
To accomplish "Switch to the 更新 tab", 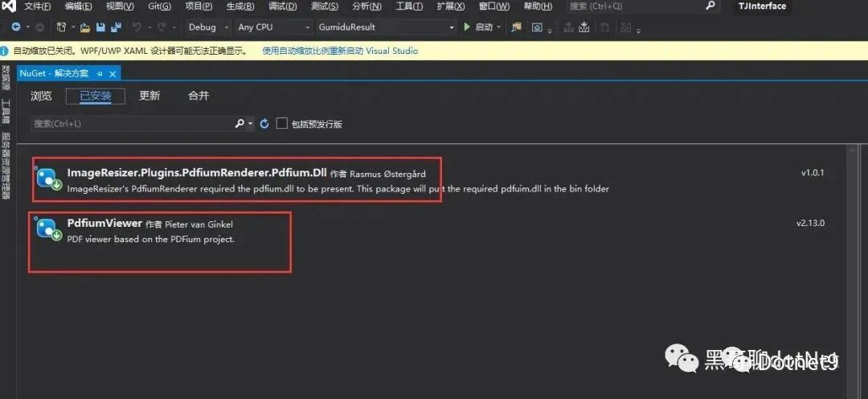I will tap(149, 96).
